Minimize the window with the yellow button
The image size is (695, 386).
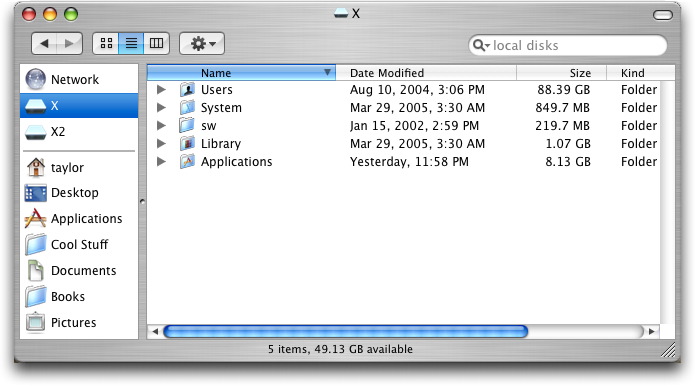(50, 14)
